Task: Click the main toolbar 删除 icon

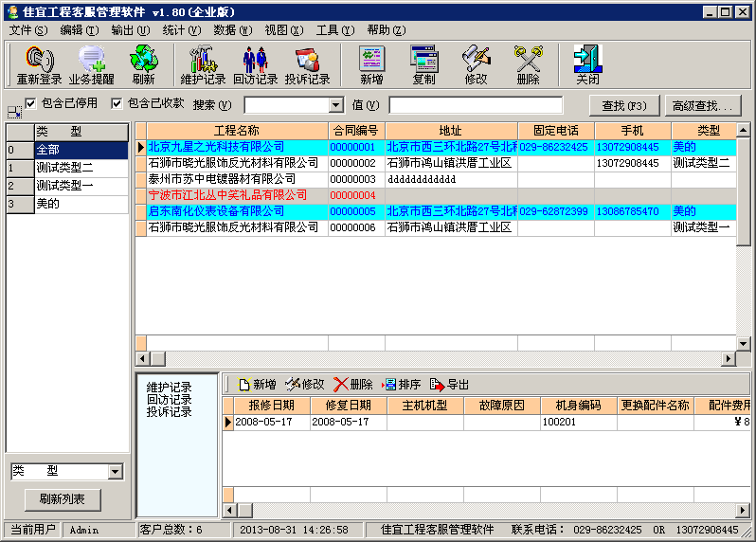Action: [x=528, y=65]
